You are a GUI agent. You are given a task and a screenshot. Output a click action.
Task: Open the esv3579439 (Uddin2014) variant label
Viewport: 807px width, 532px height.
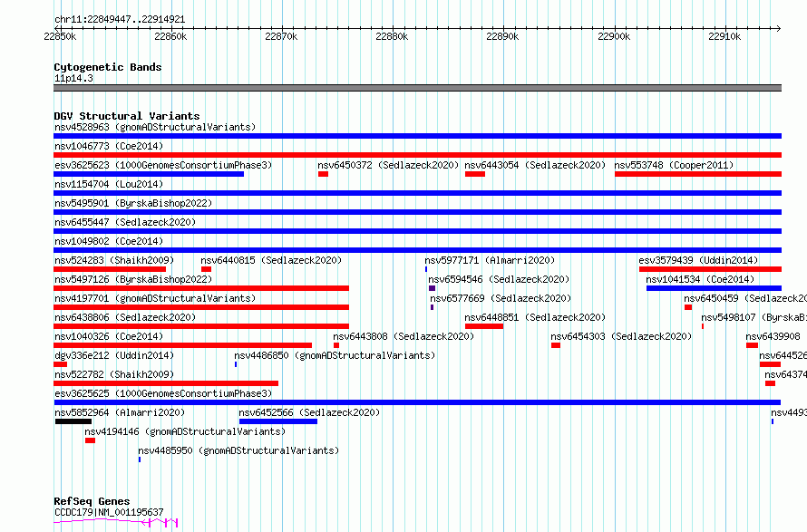tap(698, 260)
